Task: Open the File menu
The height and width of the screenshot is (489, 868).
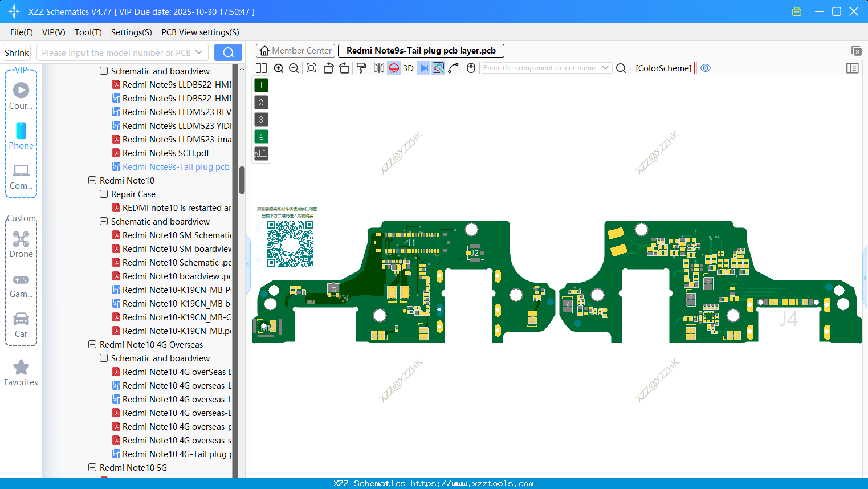Action: [22, 32]
